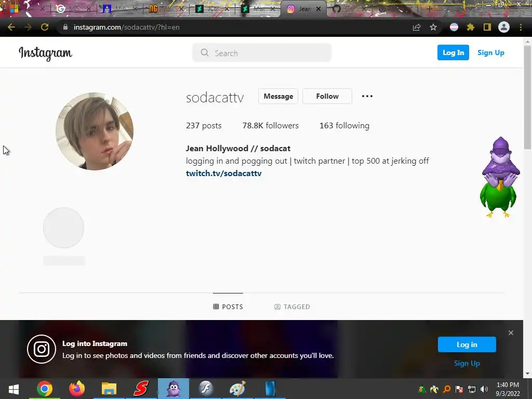Go back using the browser back arrow

click(11, 27)
